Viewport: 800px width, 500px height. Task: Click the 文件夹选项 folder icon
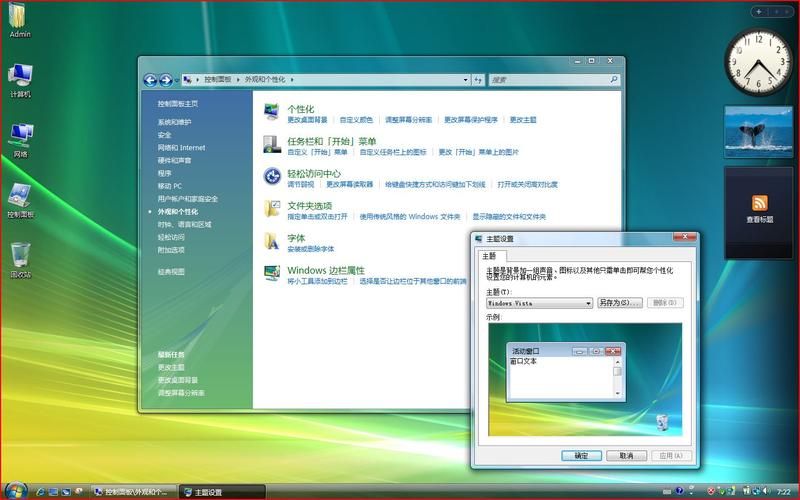(x=272, y=208)
